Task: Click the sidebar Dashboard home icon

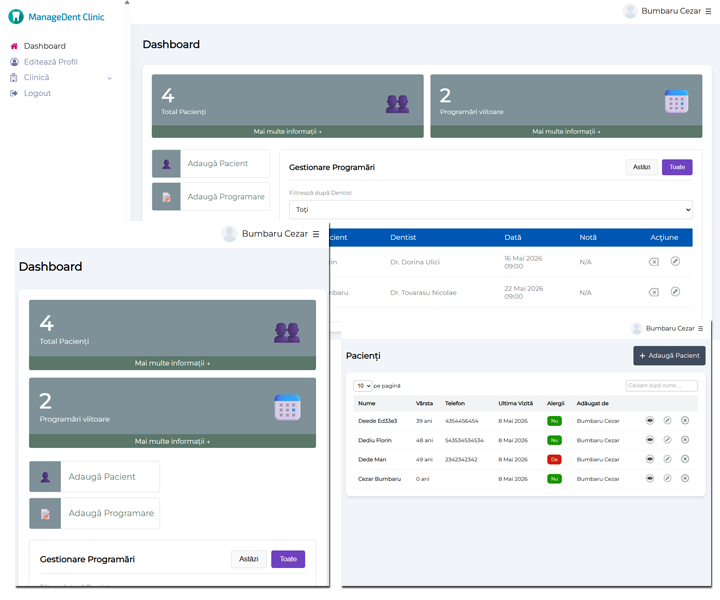Action: pyautogui.click(x=14, y=46)
